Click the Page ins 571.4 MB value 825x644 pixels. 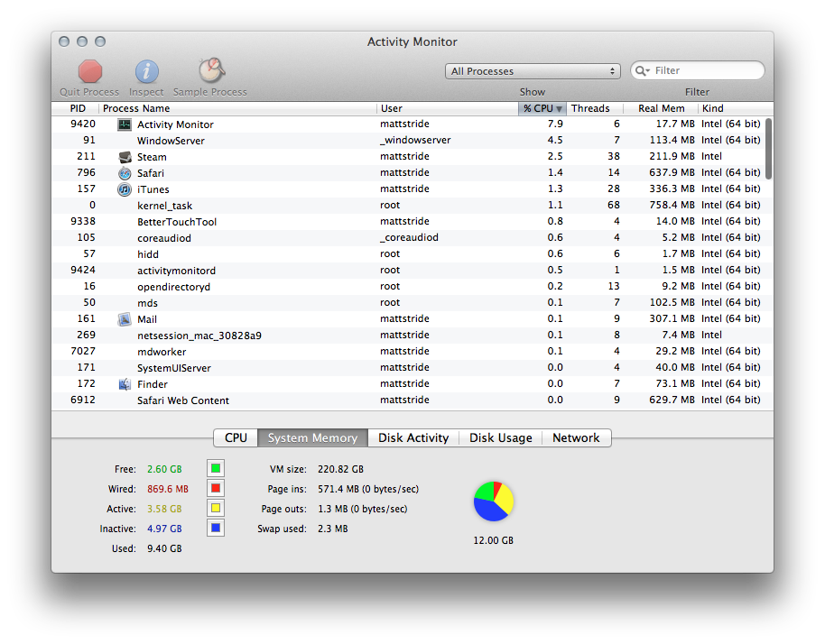point(368,489)
